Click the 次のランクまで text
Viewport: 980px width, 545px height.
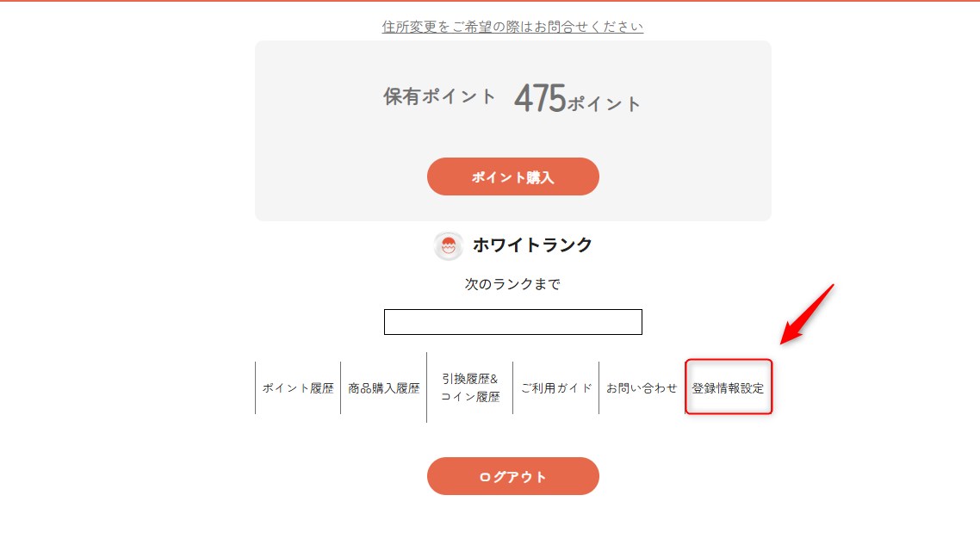tap(512, 284)
